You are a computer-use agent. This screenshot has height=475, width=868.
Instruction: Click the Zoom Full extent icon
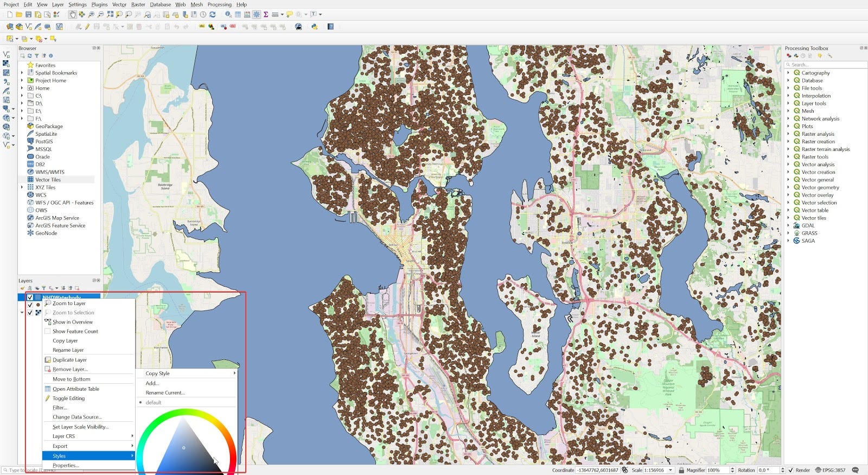point(110,15)
